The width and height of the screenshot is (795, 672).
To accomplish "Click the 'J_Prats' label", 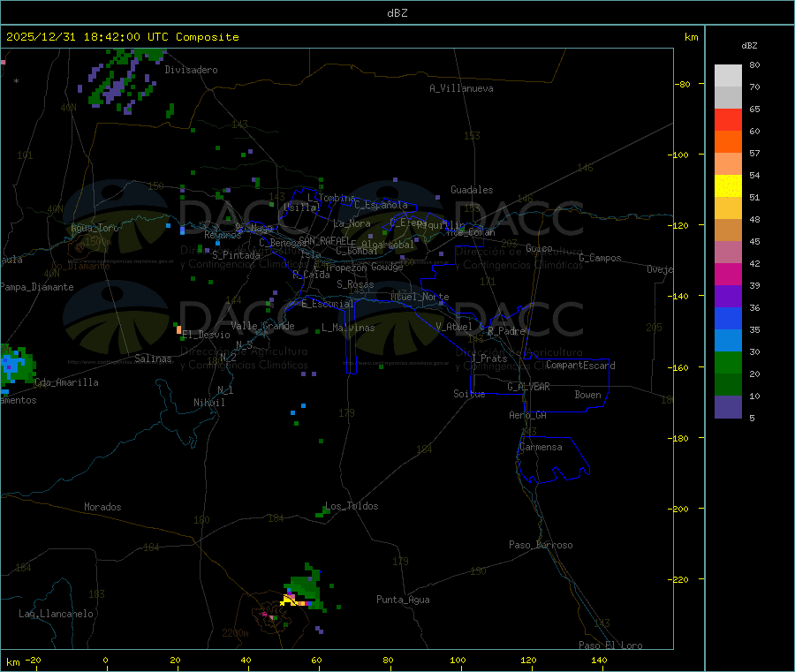I will click(488, 359).
